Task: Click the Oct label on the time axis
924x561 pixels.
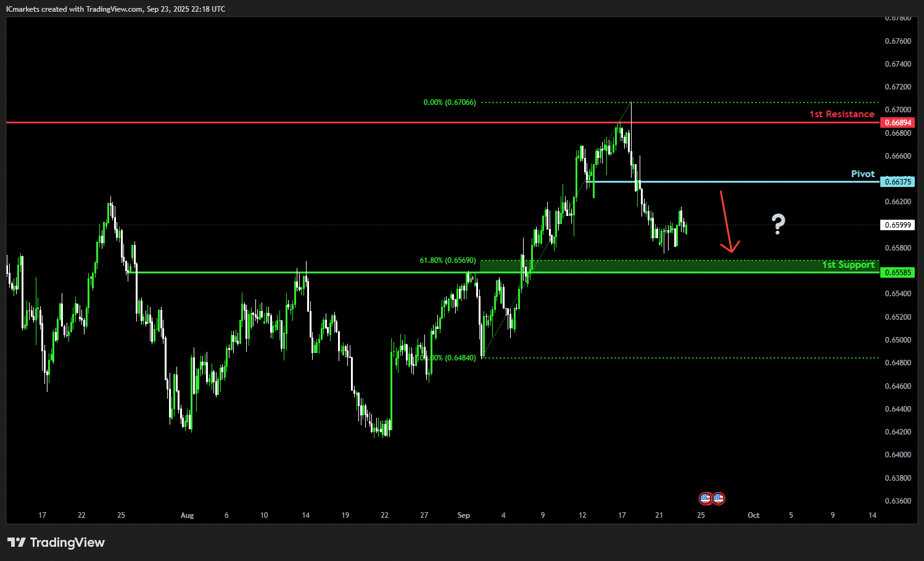Action: [x=753, y=515]
